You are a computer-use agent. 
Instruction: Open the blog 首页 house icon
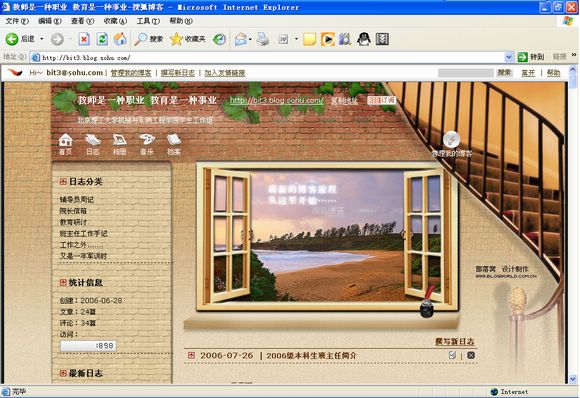[65, 144]
